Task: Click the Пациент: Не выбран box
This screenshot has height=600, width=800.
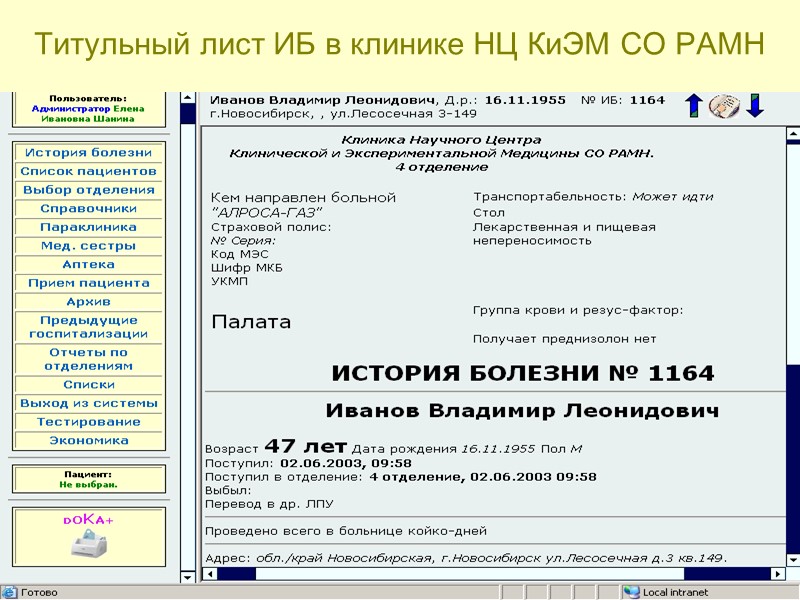Action: [89, 479]
